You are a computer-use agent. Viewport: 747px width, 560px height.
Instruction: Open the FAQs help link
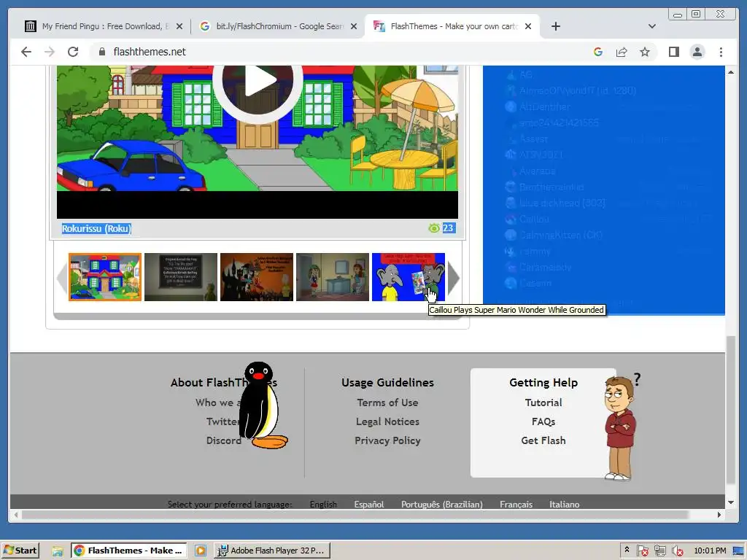pos(543,421)
